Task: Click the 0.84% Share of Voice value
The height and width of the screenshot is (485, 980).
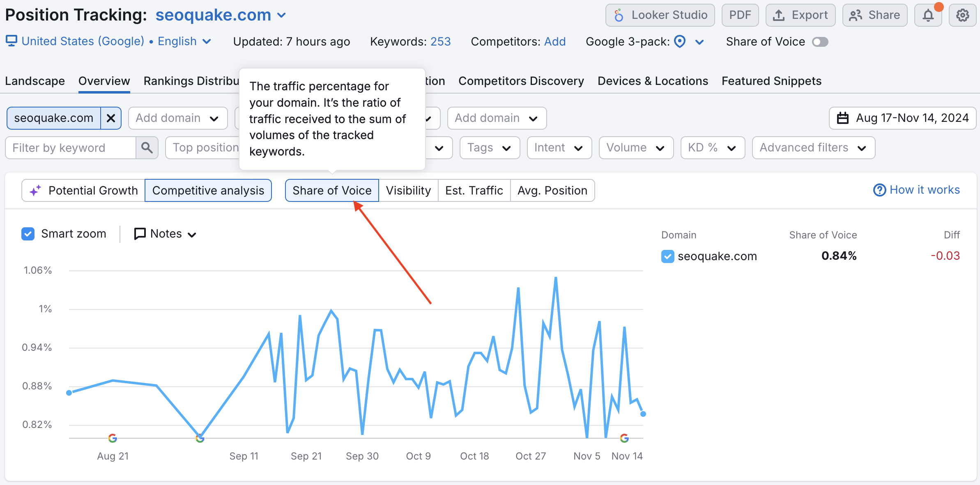Action: coord(839,256)
